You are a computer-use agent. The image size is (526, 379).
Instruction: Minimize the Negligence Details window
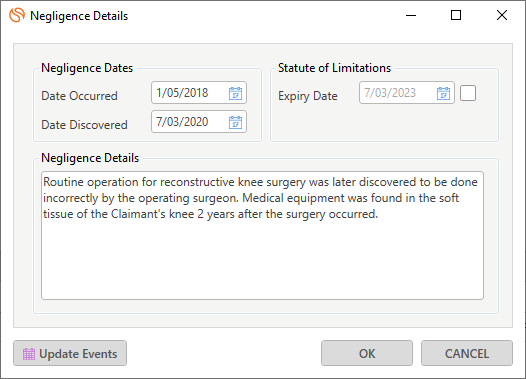411,15
